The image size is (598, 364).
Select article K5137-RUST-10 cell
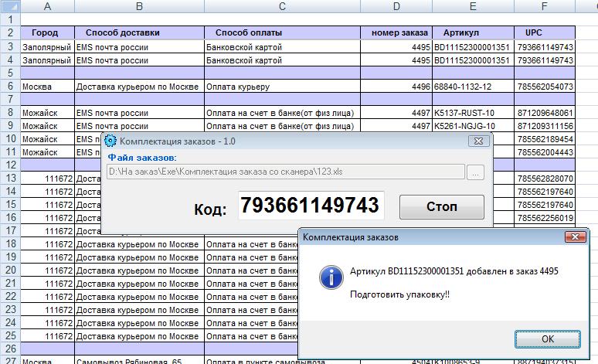tap(473, 113)
